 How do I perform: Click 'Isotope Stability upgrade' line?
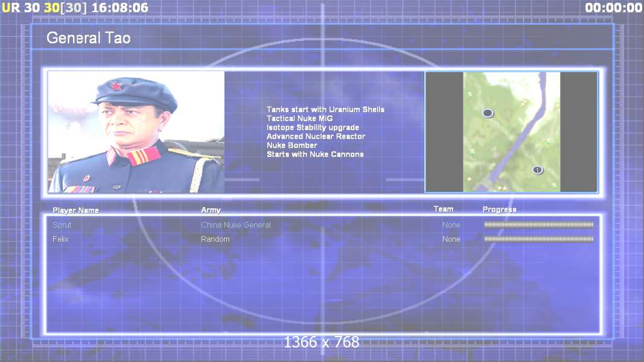[313, 128]
